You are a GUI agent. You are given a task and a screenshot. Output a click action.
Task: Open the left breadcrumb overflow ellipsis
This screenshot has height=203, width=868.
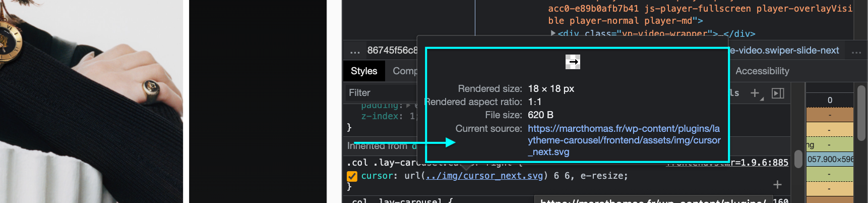click(x=355, y=51)
